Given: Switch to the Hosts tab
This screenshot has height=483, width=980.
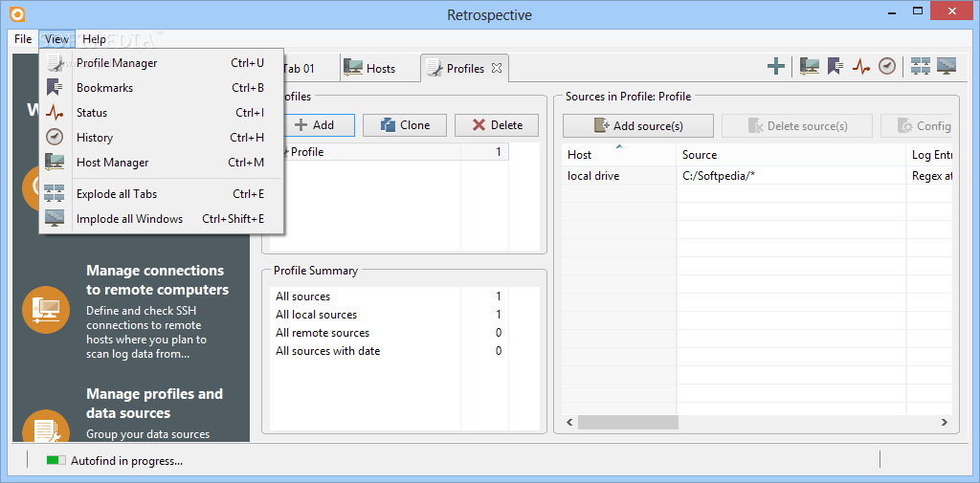Looking at the screenshot, I should [380, 69].
